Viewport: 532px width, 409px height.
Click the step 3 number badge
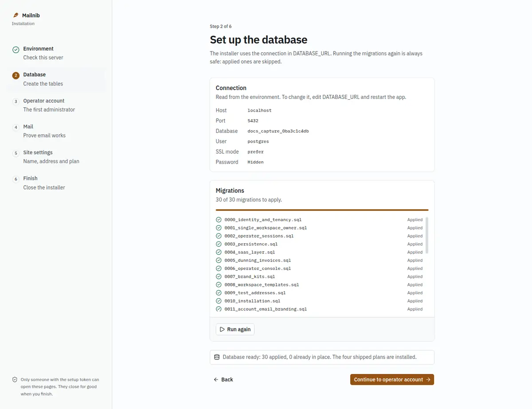point(16,101)
